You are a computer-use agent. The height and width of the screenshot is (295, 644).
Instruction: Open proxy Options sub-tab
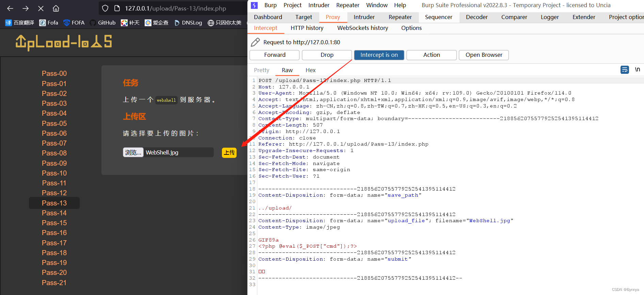point(411,28)
